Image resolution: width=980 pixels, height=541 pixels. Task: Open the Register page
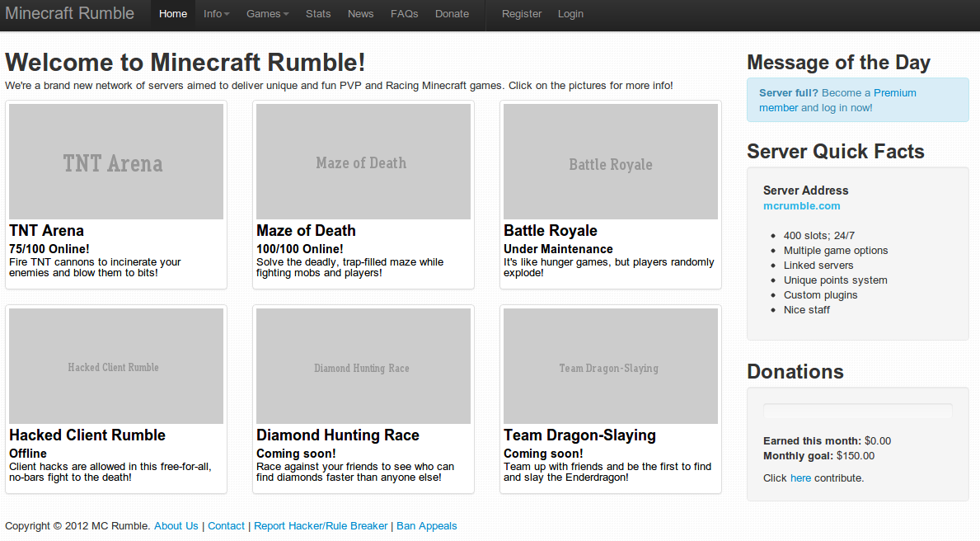522,14
